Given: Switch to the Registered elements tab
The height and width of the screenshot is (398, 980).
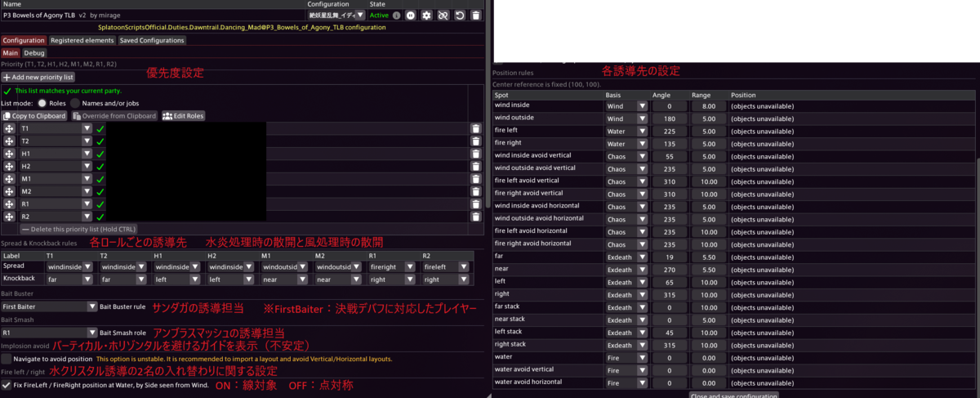Looking at the screenshot, I should [82, 40].
